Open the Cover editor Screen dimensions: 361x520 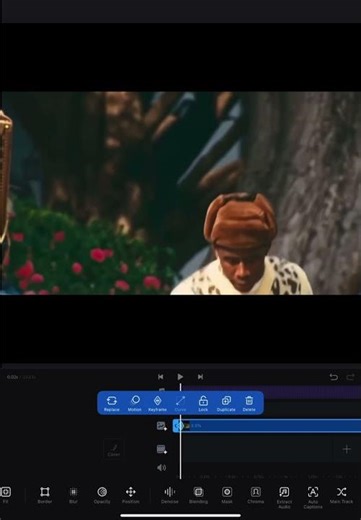pyautogui.click(x=114, y=449)
